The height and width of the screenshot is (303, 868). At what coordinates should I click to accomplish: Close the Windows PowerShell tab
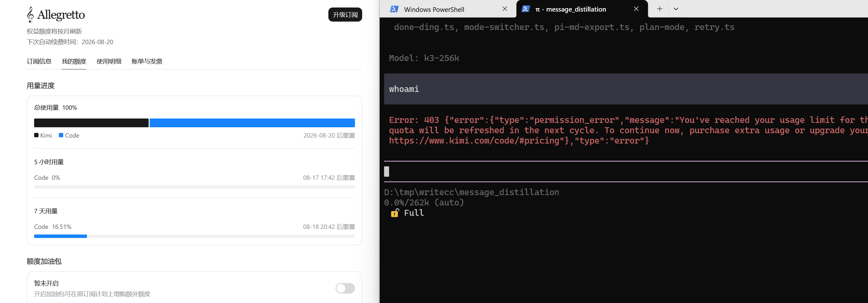504,9
